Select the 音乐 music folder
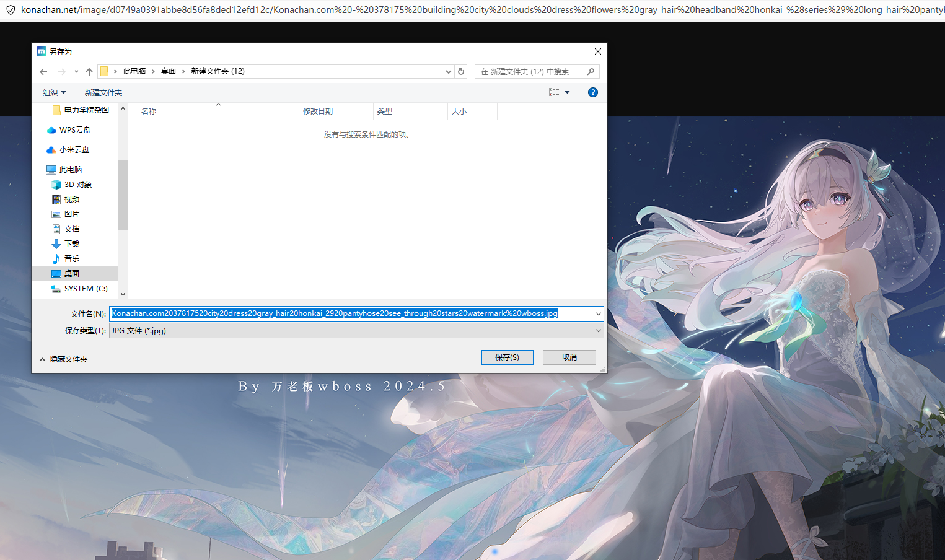 [x=71, y=259]
